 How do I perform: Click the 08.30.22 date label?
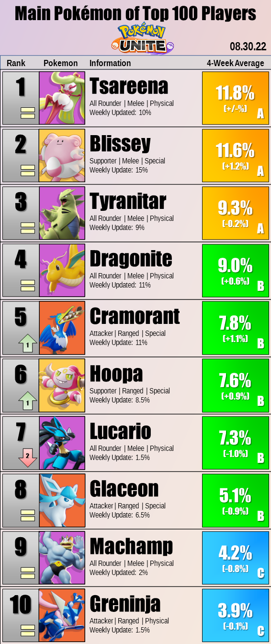[248, 46]
